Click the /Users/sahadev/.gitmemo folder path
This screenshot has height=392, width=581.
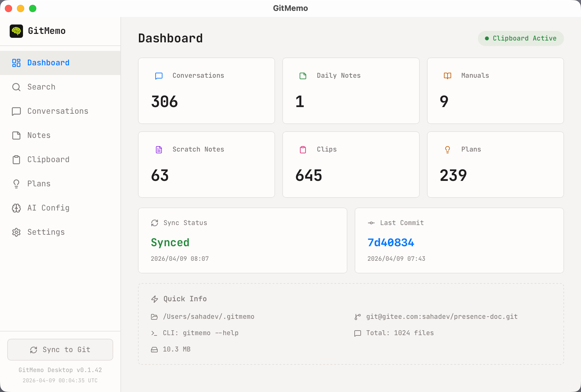tap(208, 317)
